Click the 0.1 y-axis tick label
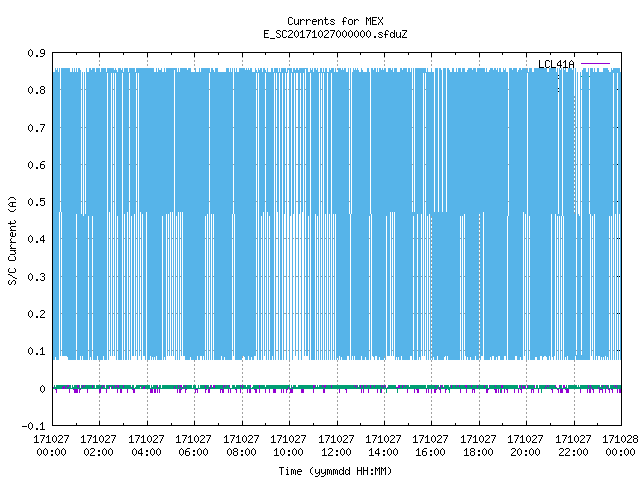This screenshot has width=640, height=480. [x=36, y=351]
